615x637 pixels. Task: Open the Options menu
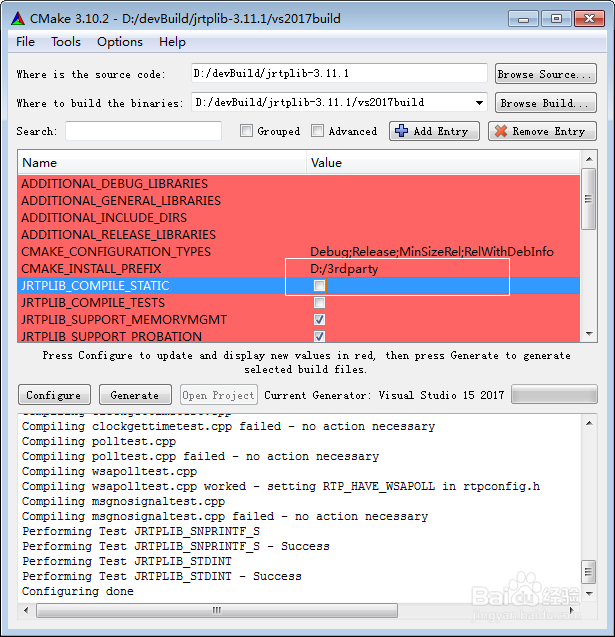[120, 42]
